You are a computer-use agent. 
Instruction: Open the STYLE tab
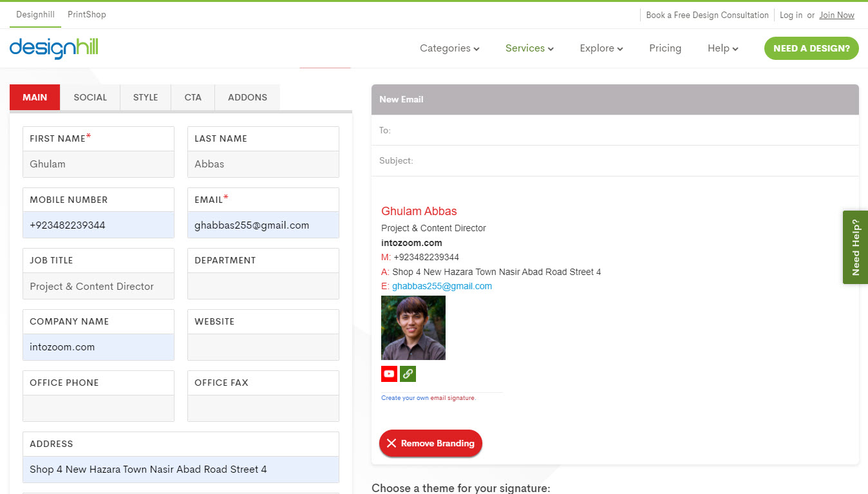pos(146,97)
